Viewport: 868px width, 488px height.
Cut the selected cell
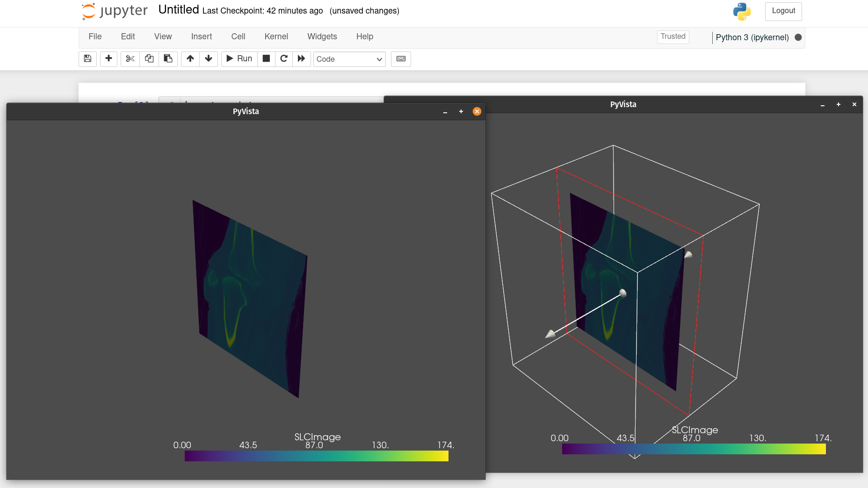[130, 59]
